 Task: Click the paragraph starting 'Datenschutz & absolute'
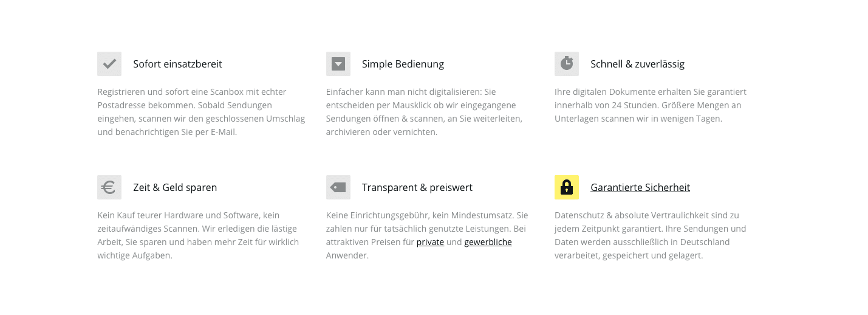coord(651,235)
